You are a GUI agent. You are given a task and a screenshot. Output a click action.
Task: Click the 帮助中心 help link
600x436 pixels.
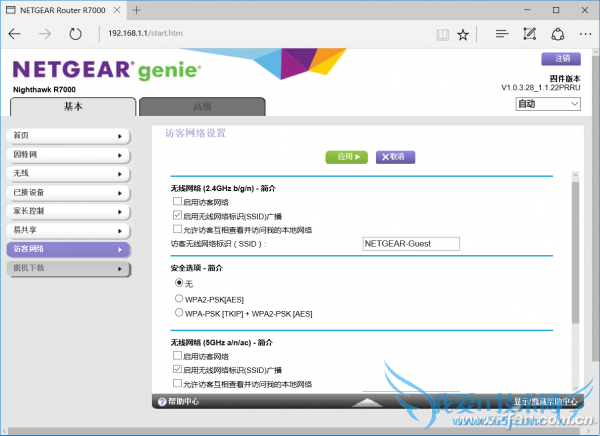click(184, 402)
